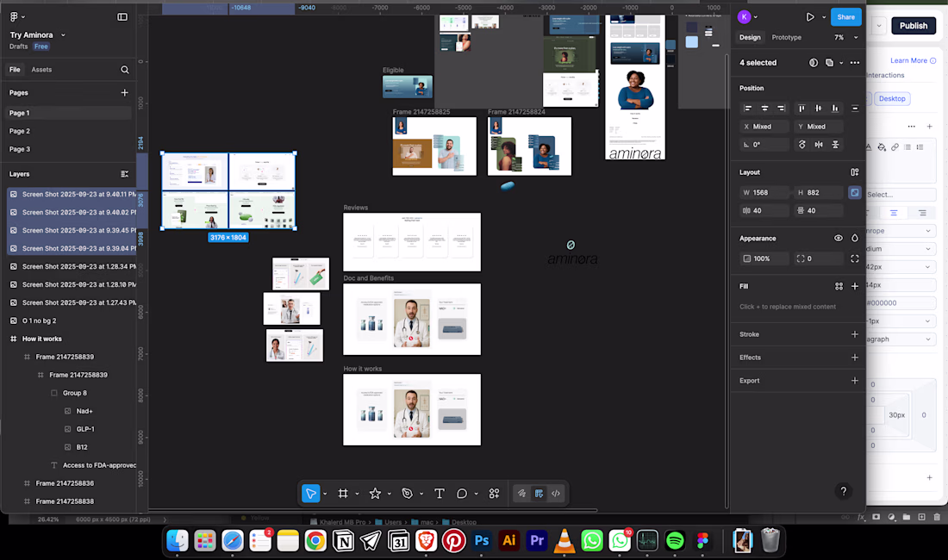Add a stroke with plus button
The width and height of the screenshot is (948, 560).
[x=855, y=334]
